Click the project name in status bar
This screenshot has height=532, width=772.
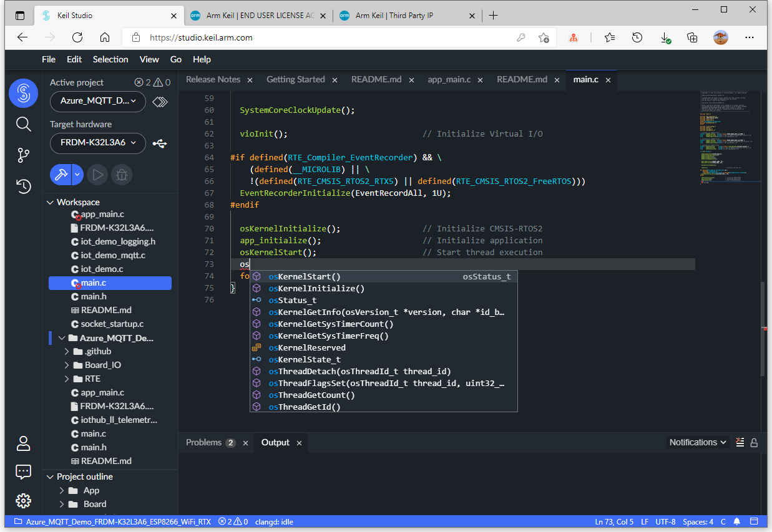click(114, 521)
